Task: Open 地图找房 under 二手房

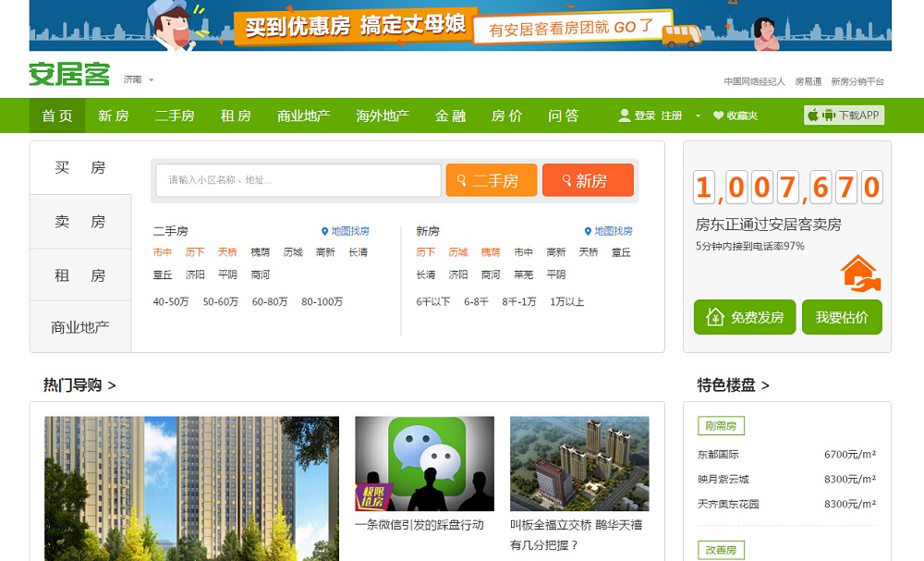Action: [346, 231]
